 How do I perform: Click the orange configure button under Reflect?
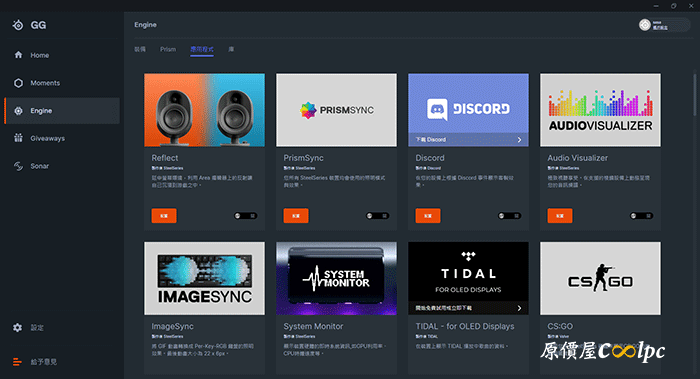pyautogui.click(x=164, y=216)
